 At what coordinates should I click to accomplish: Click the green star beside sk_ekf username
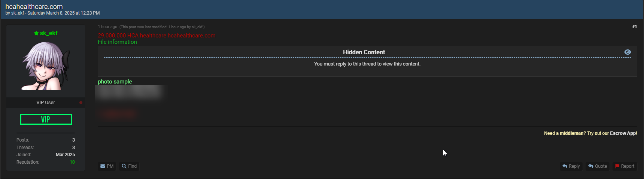point(36,33)
